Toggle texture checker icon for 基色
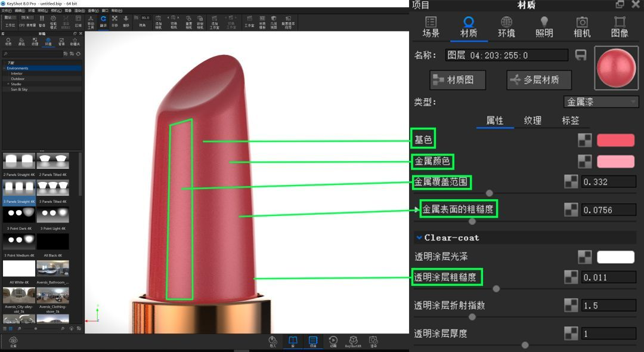The image size is (644, 352). [x=585, y=140]
